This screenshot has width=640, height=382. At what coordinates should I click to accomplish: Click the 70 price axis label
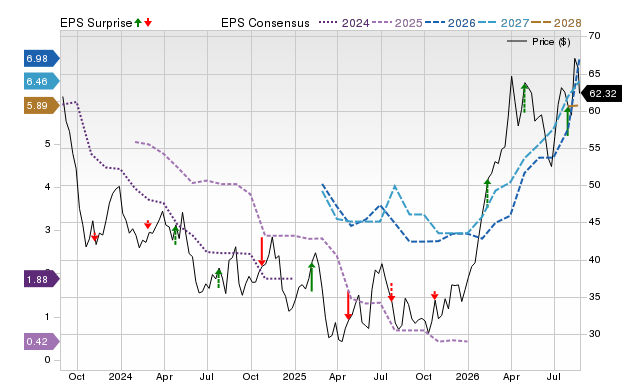pos(594,36)
